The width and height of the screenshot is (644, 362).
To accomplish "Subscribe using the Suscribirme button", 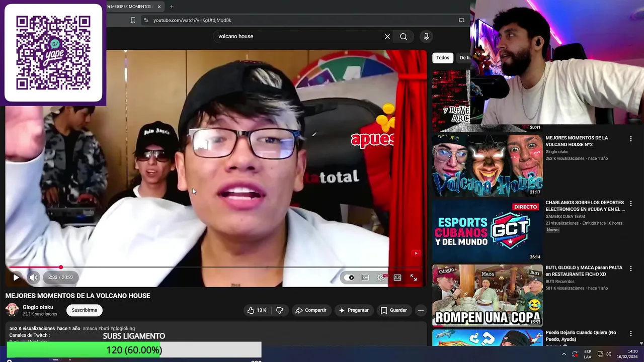I will click(x=85, y=310).
